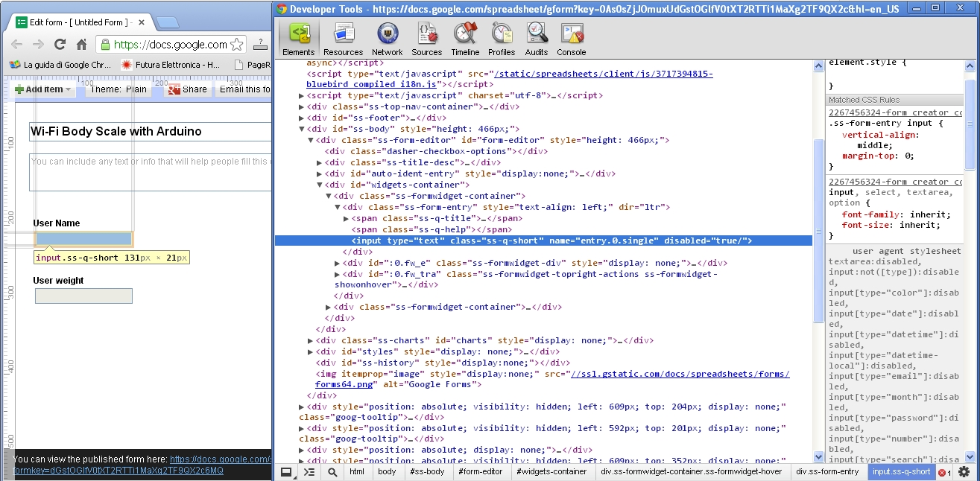Expand the ss-title-desc div node
Screen dimensions: 980x481
point(320,162)
